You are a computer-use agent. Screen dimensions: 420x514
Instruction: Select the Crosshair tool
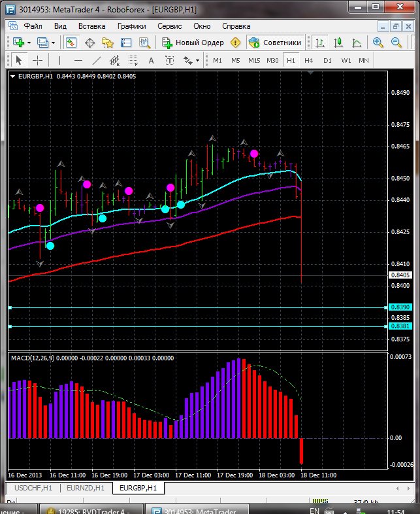[37, 60]
